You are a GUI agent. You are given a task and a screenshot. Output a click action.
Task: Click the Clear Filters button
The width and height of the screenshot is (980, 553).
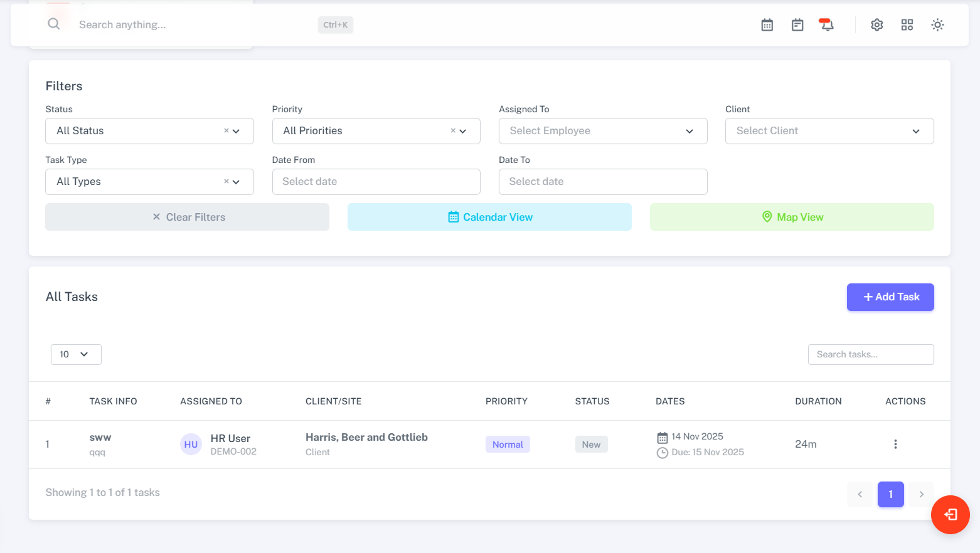[x=187, y=217]
